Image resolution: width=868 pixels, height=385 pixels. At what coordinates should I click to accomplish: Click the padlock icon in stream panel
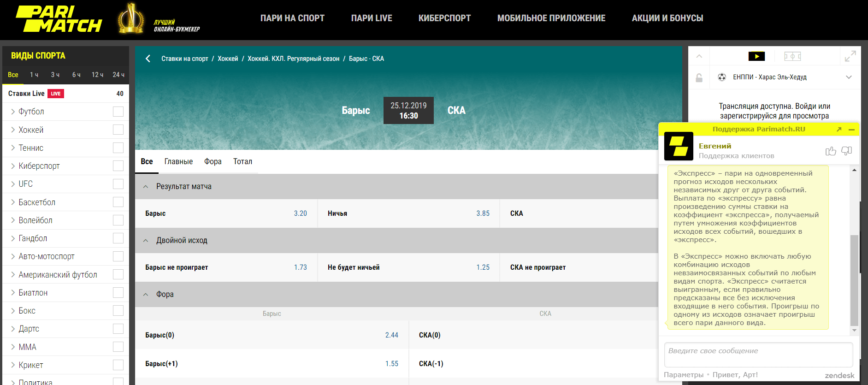699,77
